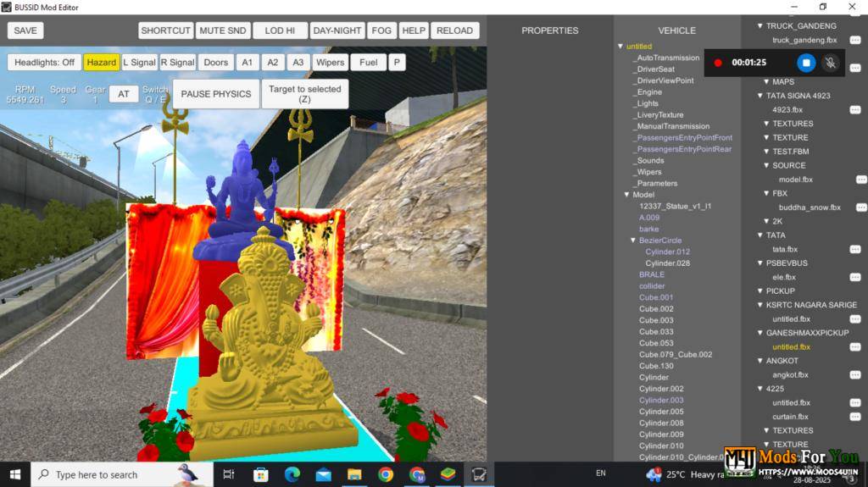Click the three-dots icon beside tata.fbx

click(x=855, y=249)
